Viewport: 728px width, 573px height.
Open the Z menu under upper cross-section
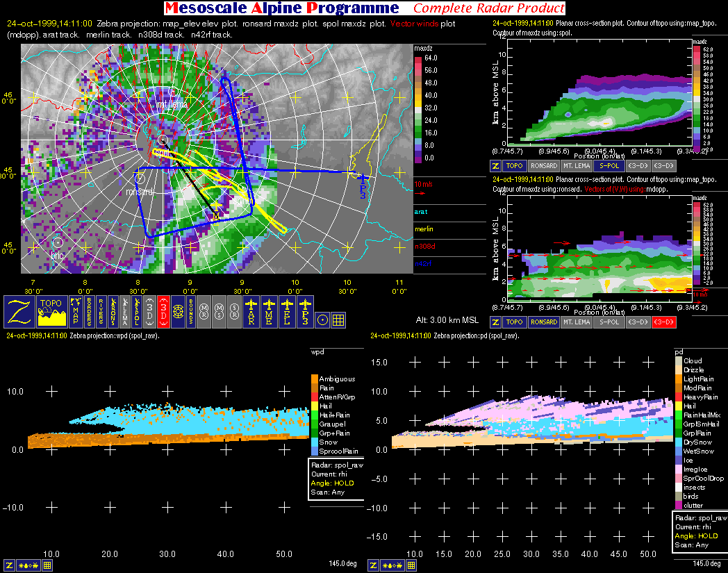pyautogui.click(x=496, y=166)
